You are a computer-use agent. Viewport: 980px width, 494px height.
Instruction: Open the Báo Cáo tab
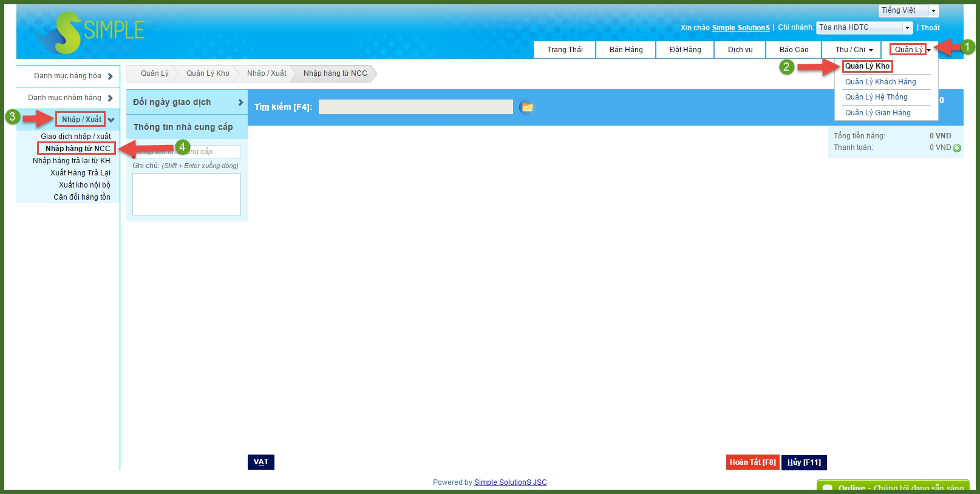(x=794, y=50)
